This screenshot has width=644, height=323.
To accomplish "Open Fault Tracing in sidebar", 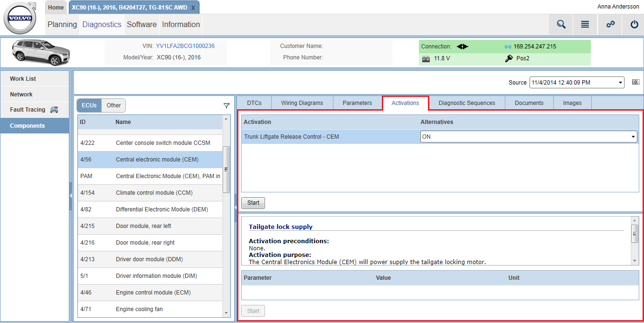I will (x=35, y=110).
